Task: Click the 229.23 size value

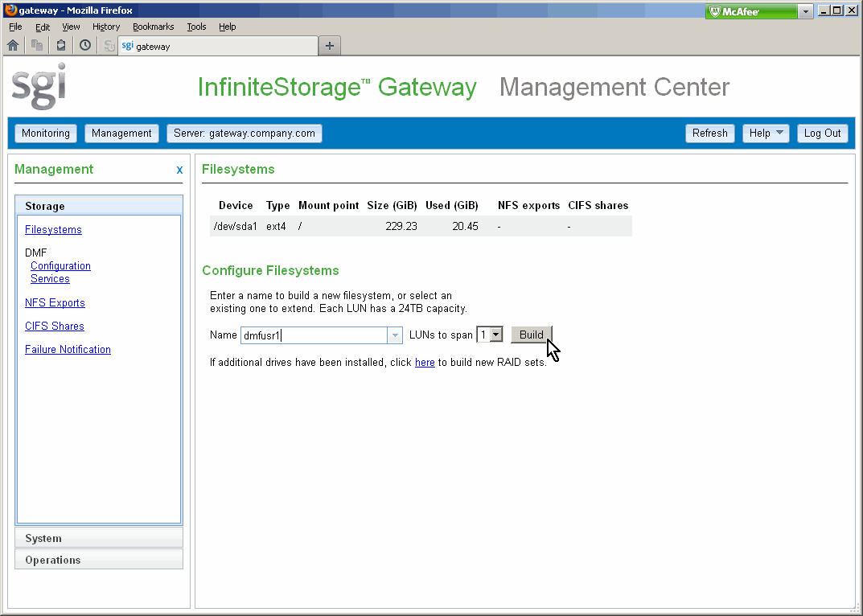Action: point(401,226)
